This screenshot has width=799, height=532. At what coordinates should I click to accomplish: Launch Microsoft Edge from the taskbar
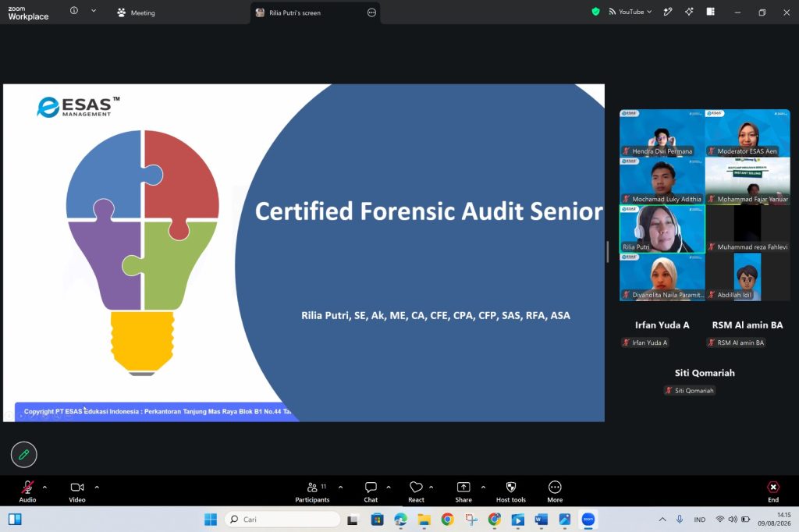point(400,520)
